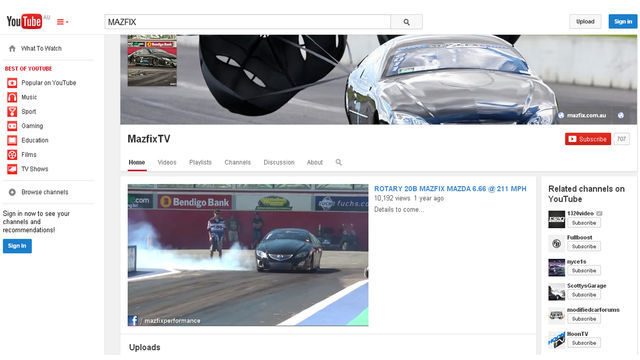Click the Education icon
Viewport: 640px width, 360px height.
point(12,140)
